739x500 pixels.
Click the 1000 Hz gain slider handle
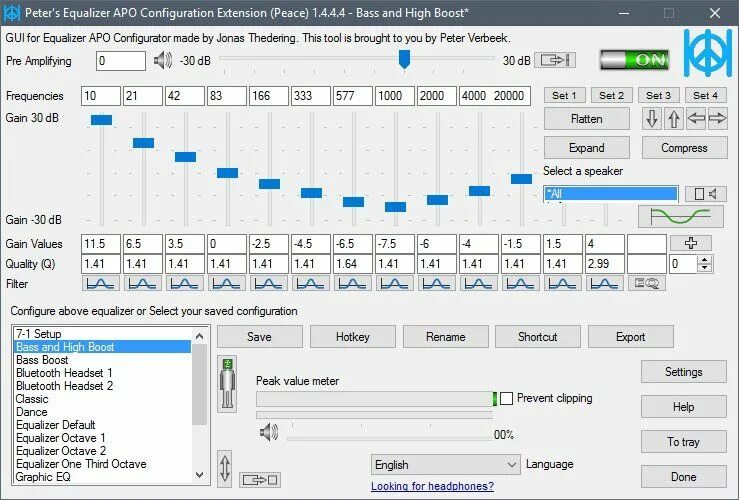pyautogui.click(x=395, y=207)
